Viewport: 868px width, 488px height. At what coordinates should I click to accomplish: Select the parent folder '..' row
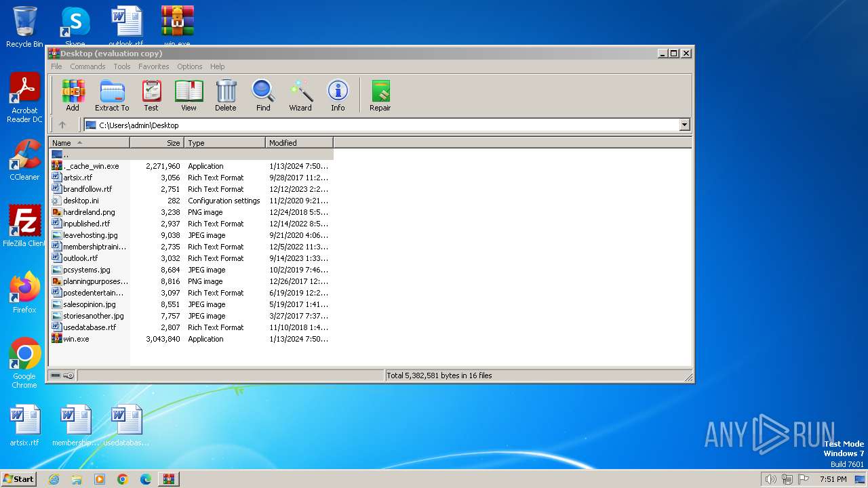191,155
